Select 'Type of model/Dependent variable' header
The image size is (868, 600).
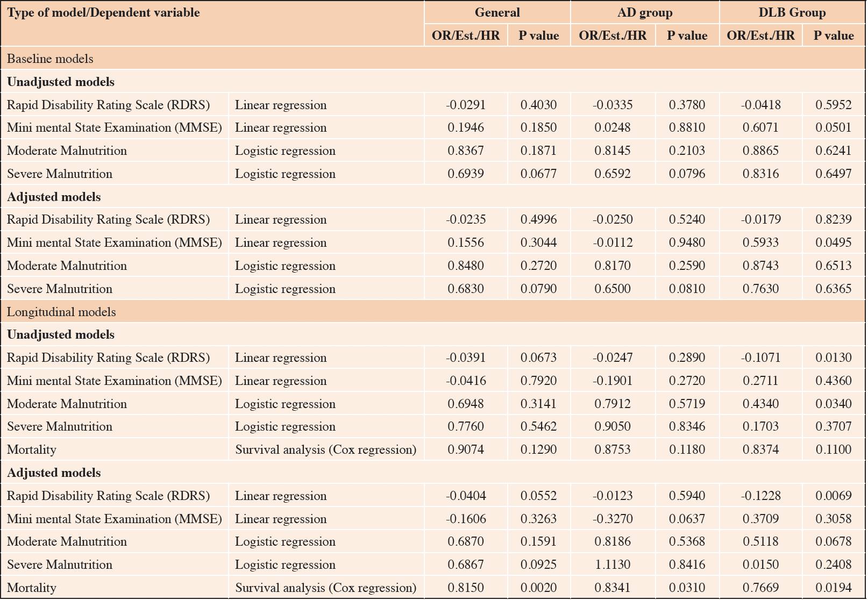click(103, 12)
